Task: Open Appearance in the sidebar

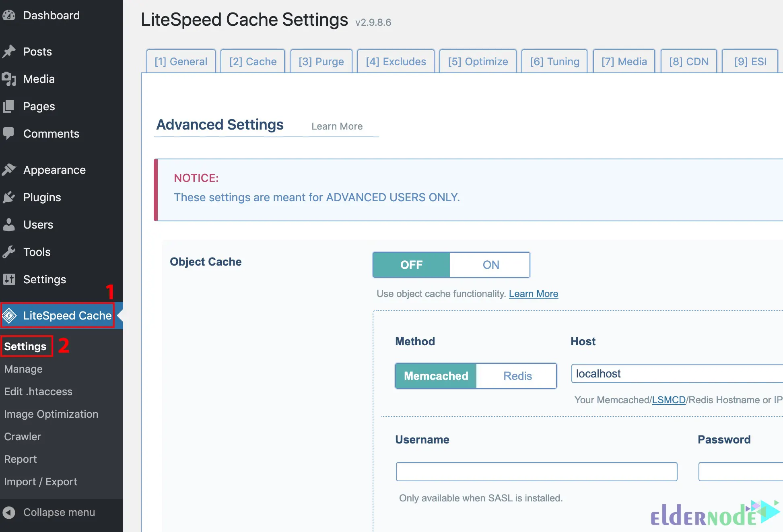Action: (62, 170)
